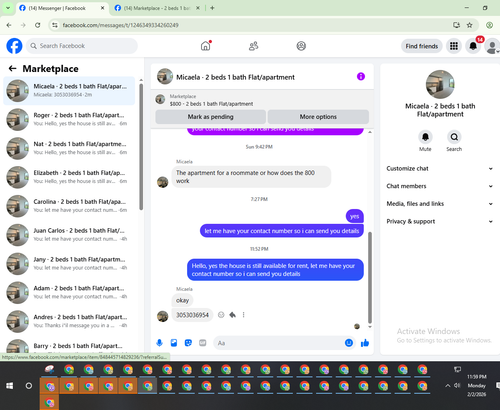Viewport: 500px width, 410px height.
Task: Open the notifications bell with 14 badge
Action: [473, 46]
